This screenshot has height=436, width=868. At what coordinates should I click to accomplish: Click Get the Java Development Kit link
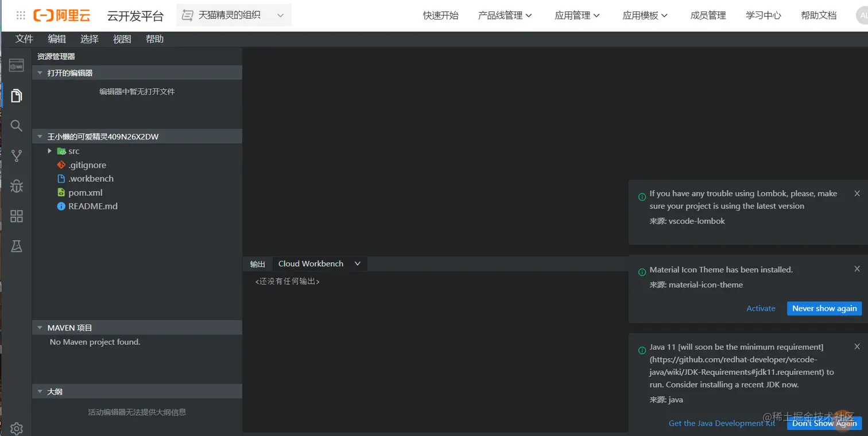tap(722, 423)
